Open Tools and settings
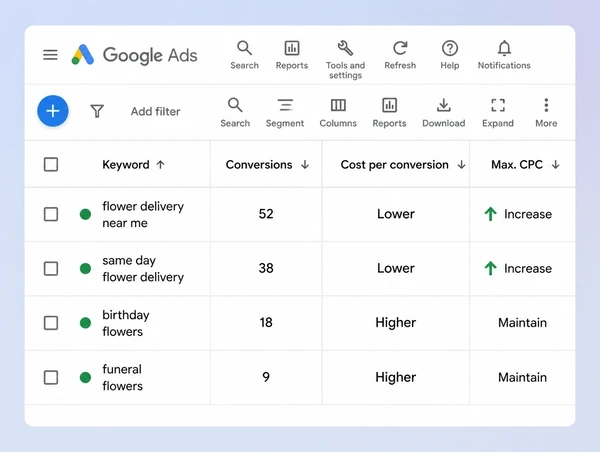The height and width of the screenshot is (452, 600). (345, 60)
